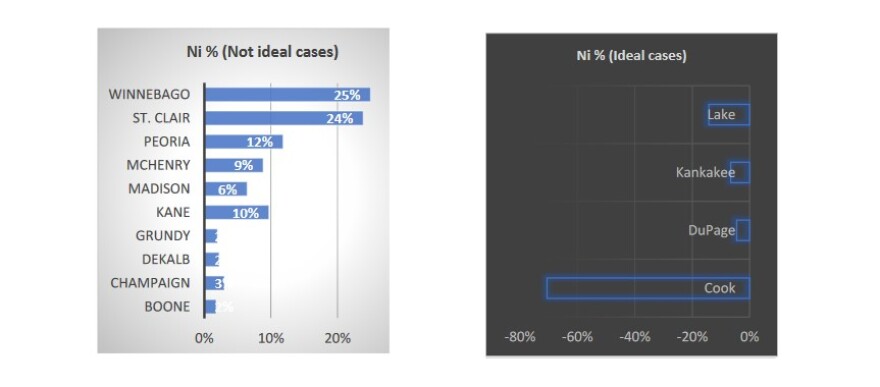Click the 'Ni % (Ideal cases)' title

(x=631, y=56)
